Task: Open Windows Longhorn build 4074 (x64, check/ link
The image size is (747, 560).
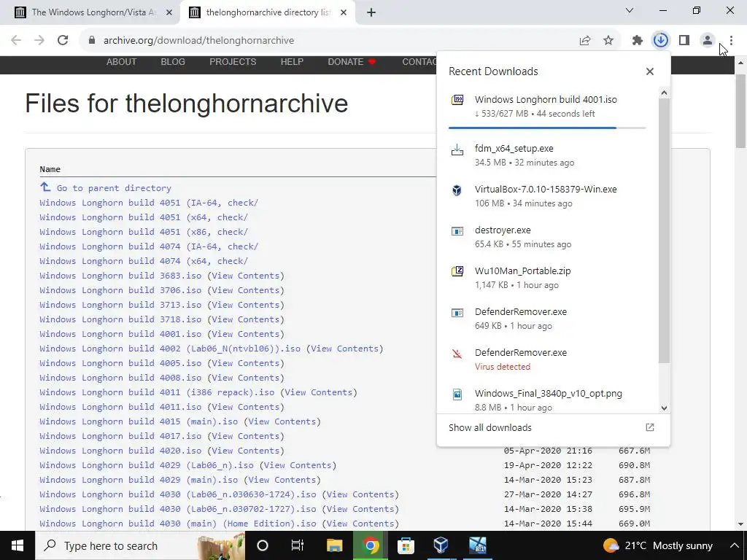Action: (x=144, y=261)
